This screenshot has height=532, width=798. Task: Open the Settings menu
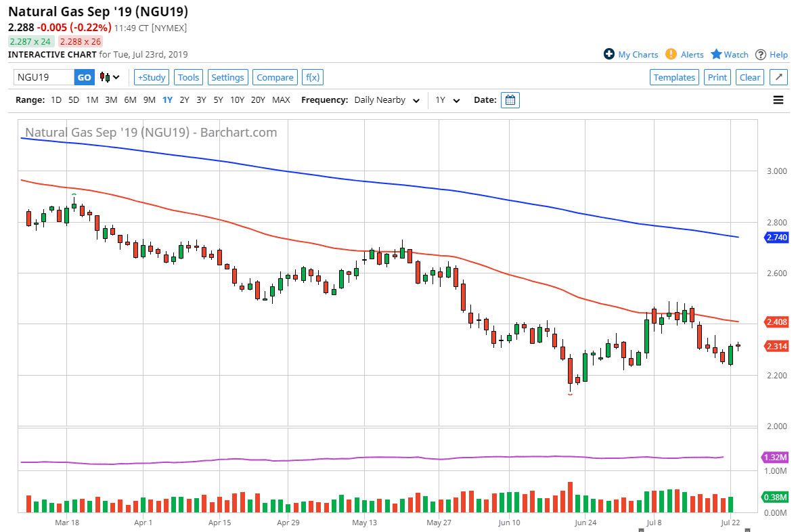coord(227,77)
